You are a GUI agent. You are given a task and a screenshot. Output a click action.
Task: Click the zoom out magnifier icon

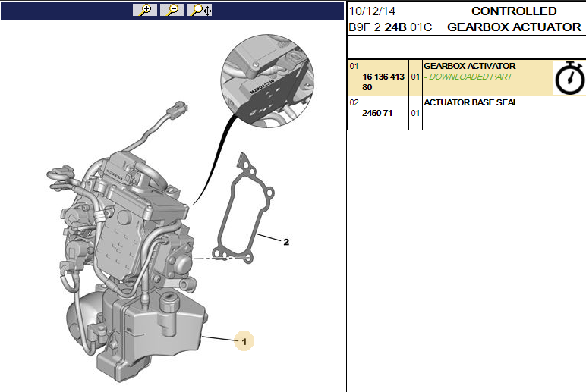pyautogui.click(x=172, y=10)
